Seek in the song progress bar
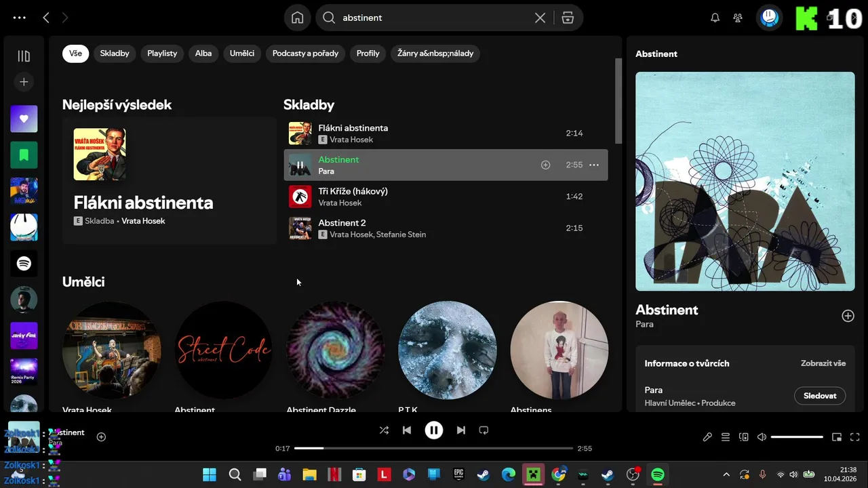Image resolution: width=868 pixels, height=488 pixels. pos(434,449)
